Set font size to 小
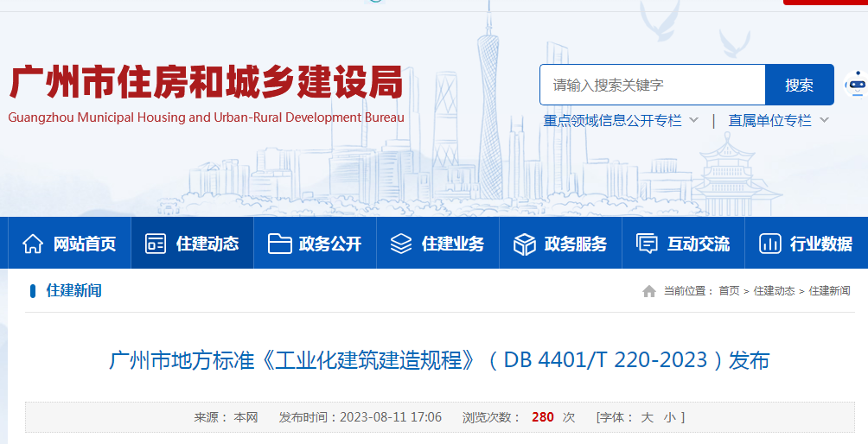The width and height of the screenshot is (868, 444). tap(669, 417)
